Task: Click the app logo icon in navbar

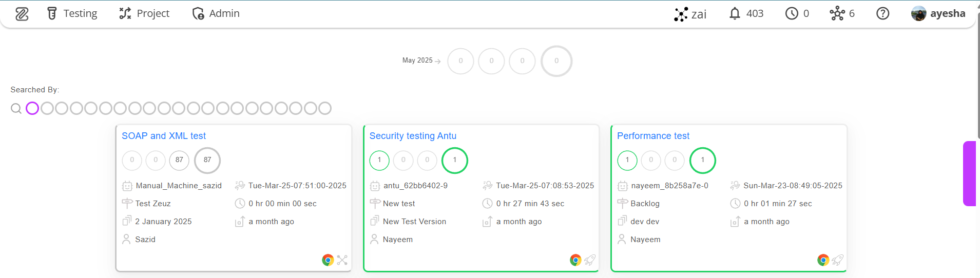Action: pos(22,14)
